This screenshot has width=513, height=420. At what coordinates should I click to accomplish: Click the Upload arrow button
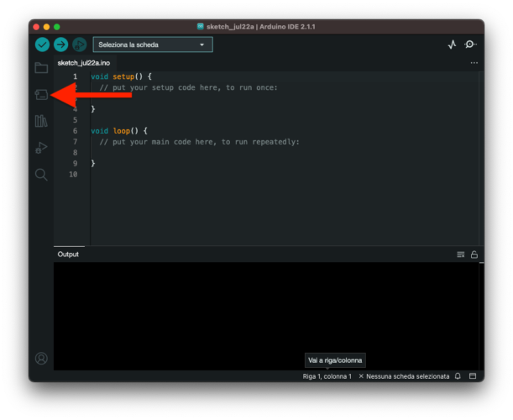[x=60, y=45]
